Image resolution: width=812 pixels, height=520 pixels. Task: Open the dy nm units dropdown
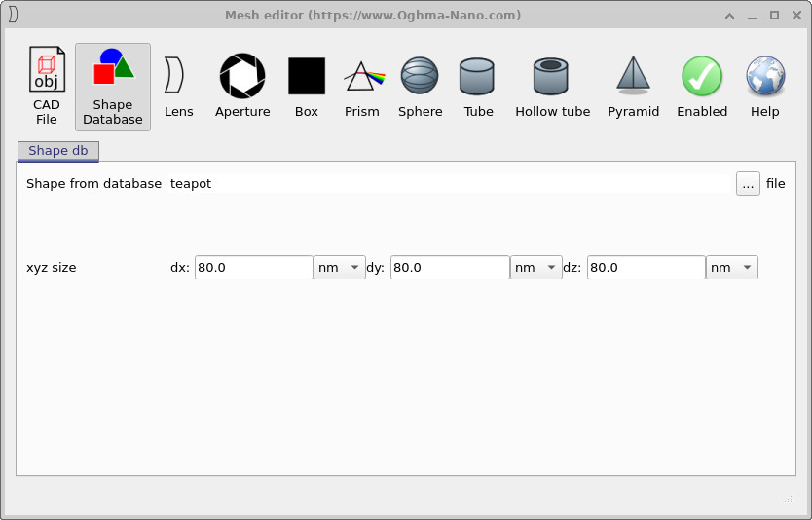click(x=536, y=267)
